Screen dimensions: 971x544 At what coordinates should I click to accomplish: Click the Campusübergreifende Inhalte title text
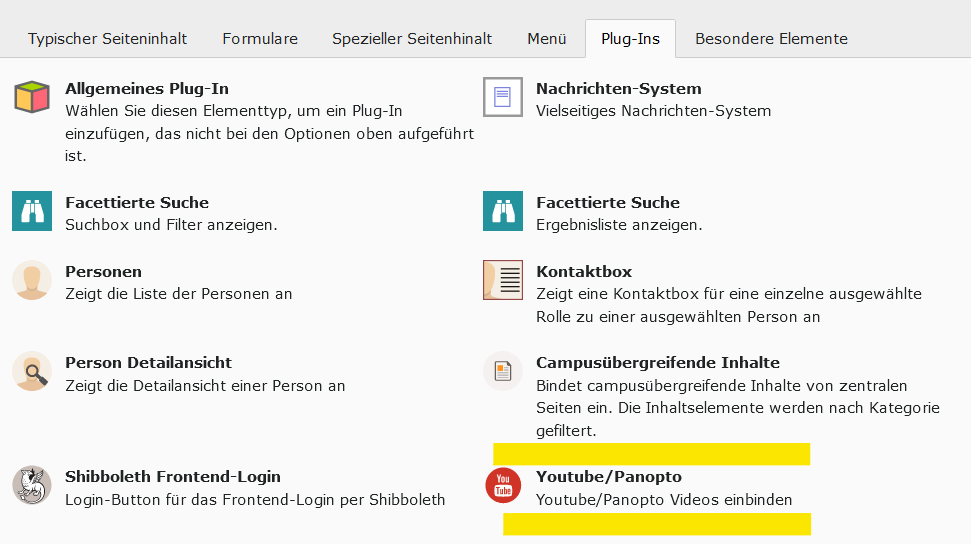pyautogui.click(x=657, y=363)
